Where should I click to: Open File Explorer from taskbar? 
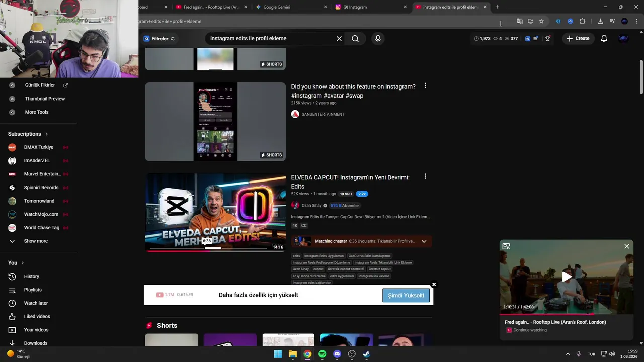(293, 354)
